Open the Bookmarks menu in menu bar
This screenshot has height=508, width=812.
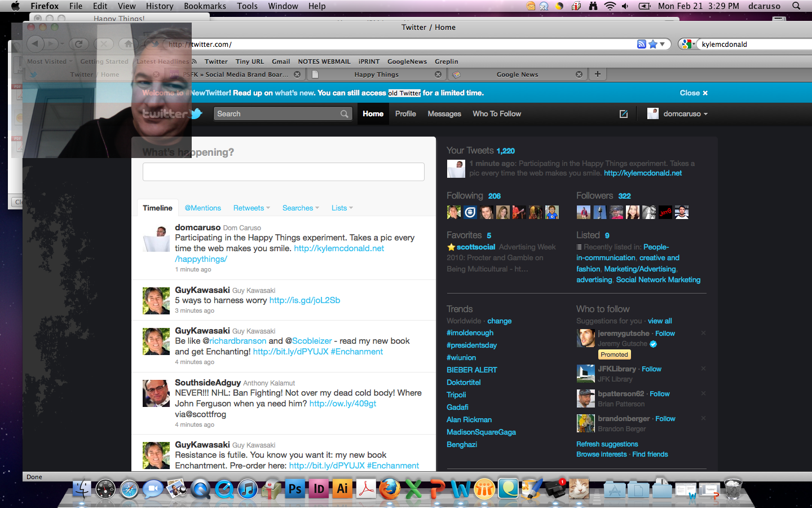tap(205, 6)
